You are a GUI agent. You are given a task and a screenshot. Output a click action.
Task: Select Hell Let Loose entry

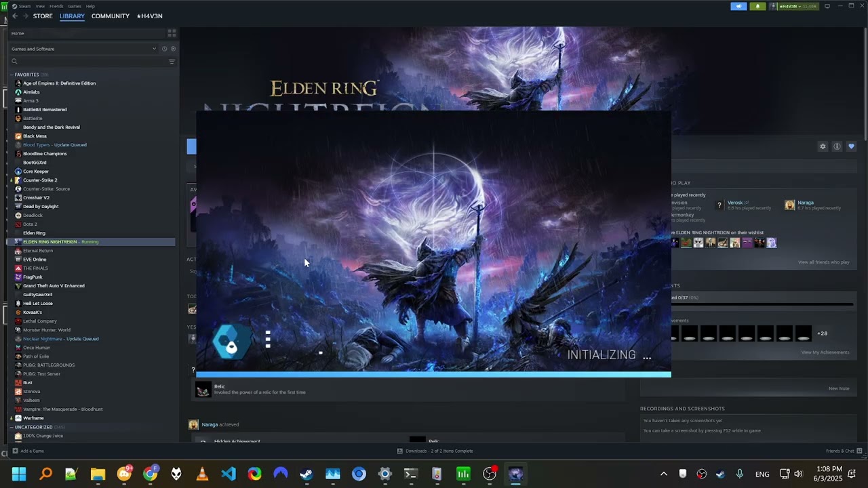(x=37, y=304)
